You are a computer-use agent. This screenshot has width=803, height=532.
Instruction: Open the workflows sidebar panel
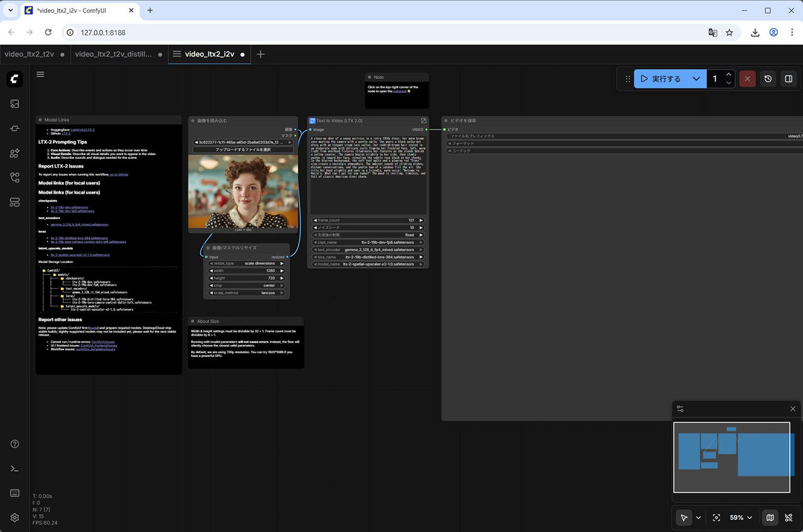(x=14, y=178)
